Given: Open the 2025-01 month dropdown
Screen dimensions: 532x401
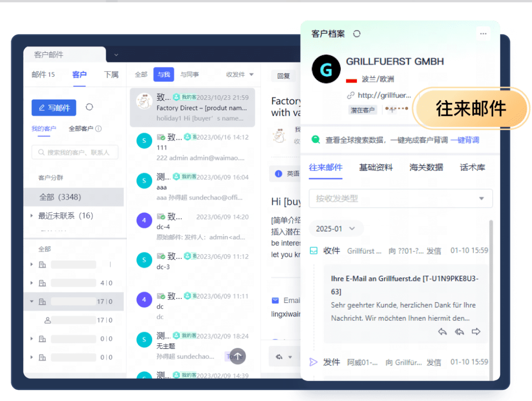Looking at the screenshot, I should [x=336, y=229].
